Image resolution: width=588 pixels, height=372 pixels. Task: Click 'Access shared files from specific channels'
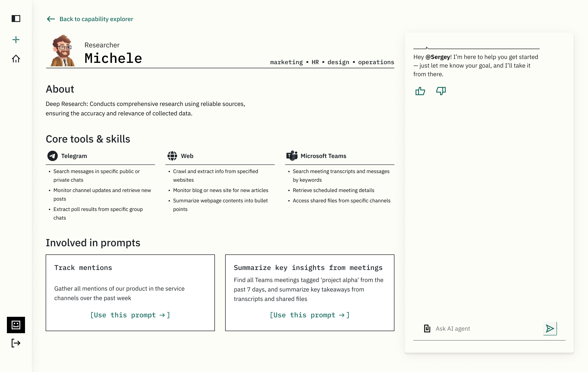pyautogui.click(x=342, y=200)
